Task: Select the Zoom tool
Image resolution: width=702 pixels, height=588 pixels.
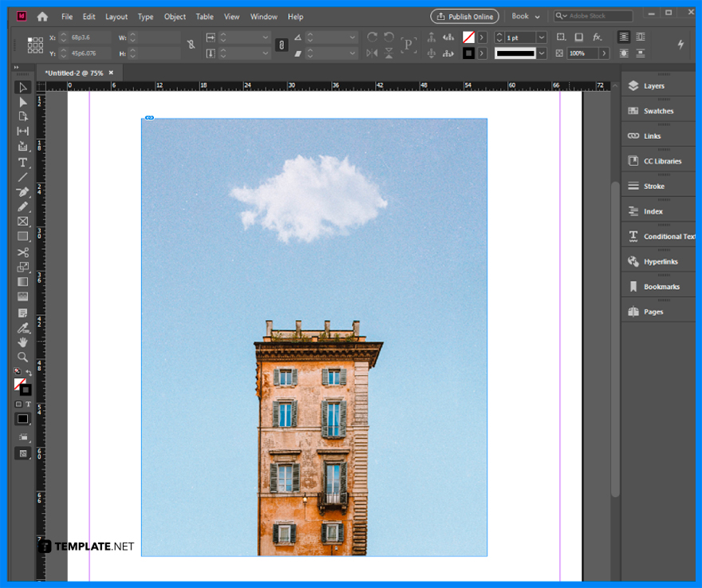Action: pyautogui.click(x=22, y=356)
